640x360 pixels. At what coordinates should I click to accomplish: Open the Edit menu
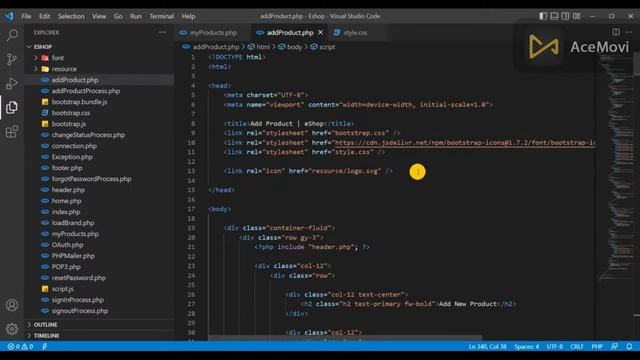[44, 16]
